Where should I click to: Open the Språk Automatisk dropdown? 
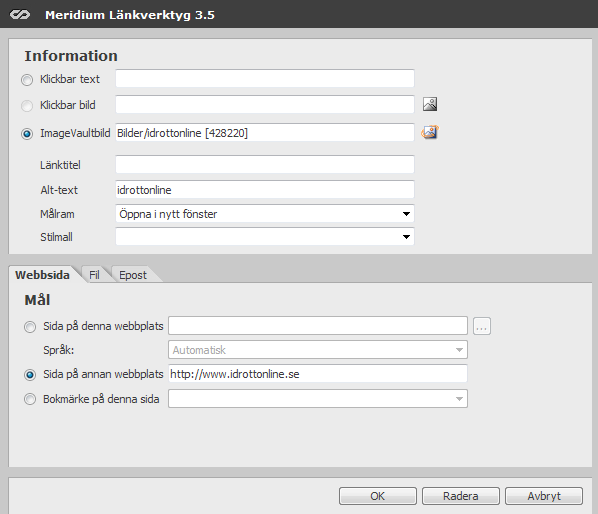[318, 350]
